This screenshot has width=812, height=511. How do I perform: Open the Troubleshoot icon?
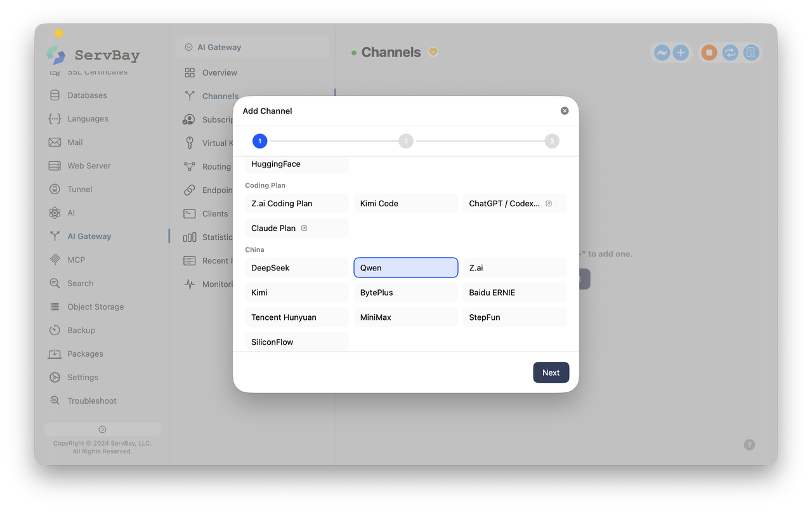pos(55,401)
